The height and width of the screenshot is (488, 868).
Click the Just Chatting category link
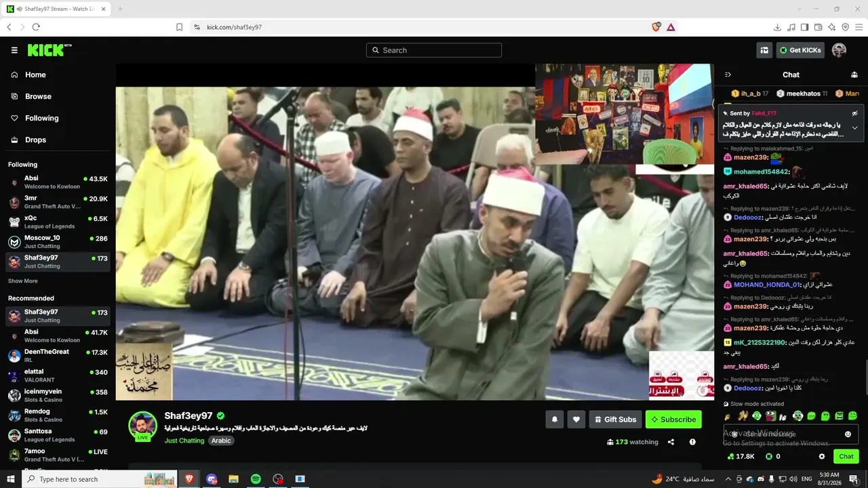(184, 441)
